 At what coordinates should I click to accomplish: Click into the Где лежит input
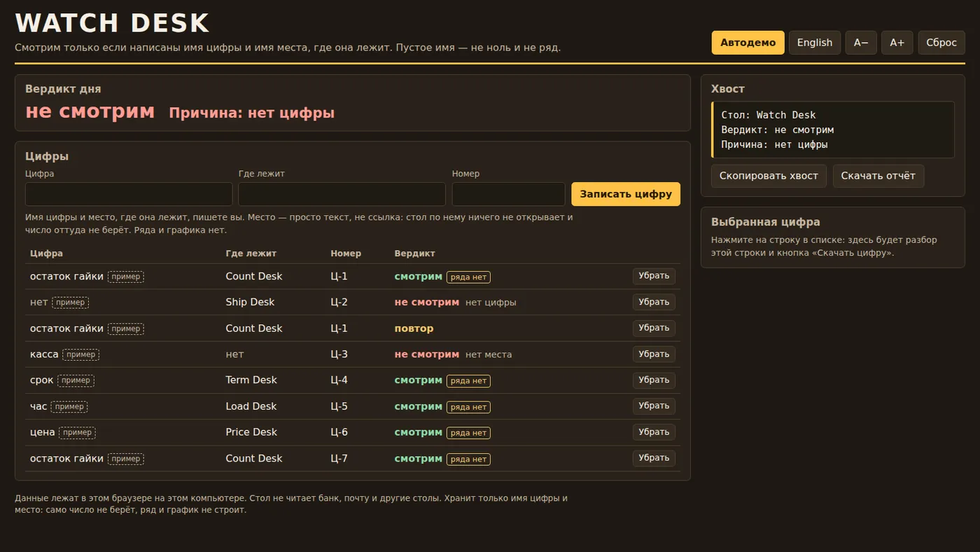(x=342, y=194)
